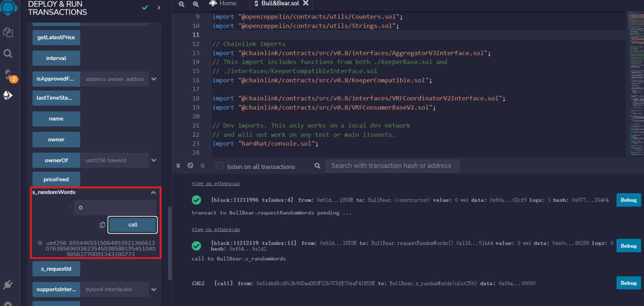The height and width of the screenshot is (306, 644).
Task: Open the Search in files sidebar icon
Action: click(x=8, y=53)
